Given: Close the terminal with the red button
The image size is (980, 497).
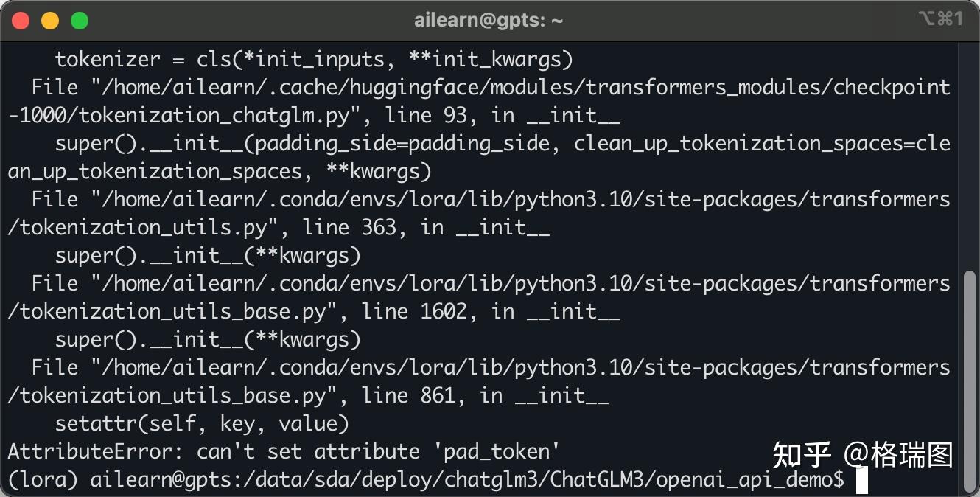Looking at the screenshot, I should 21,21.
